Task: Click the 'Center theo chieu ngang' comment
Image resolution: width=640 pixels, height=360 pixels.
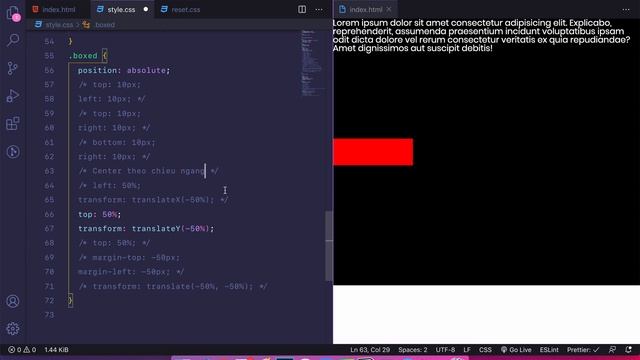Action: pos(148,171)
